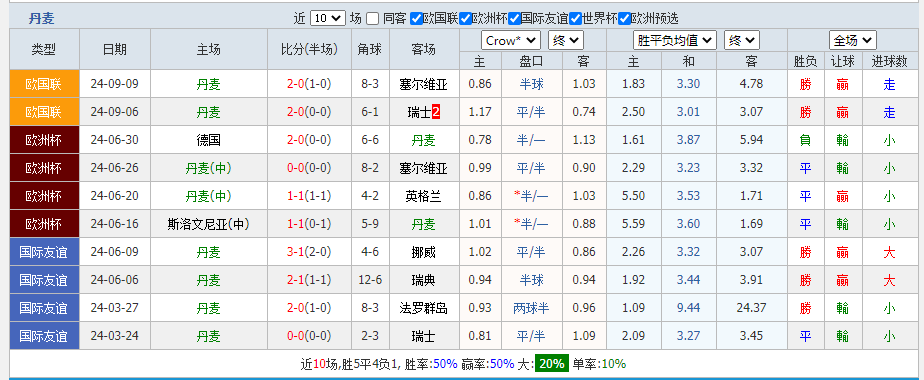This screenshot has height=380, width=924.
Task: Click the 让球 column header
Action: tap(842, 61)
